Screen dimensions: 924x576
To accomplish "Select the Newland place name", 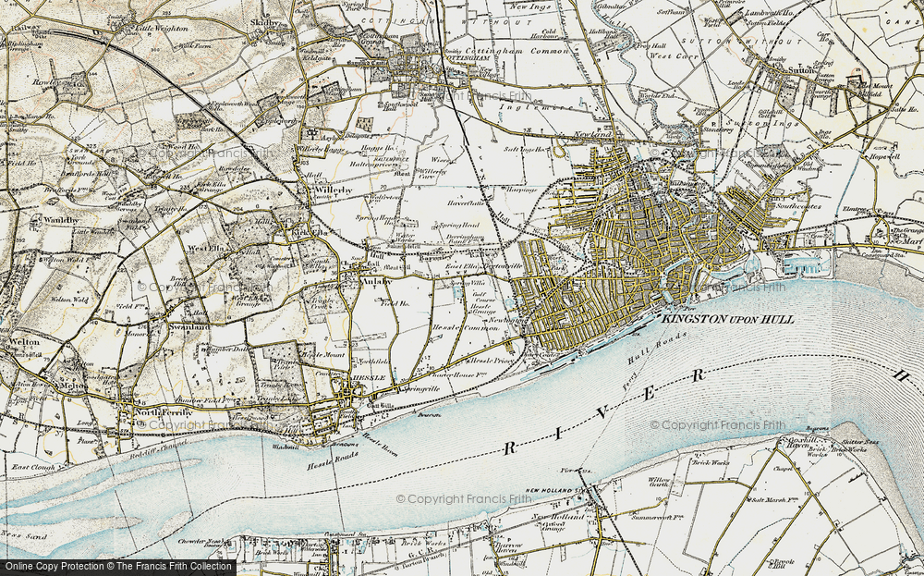I will (x=593, y=134).
